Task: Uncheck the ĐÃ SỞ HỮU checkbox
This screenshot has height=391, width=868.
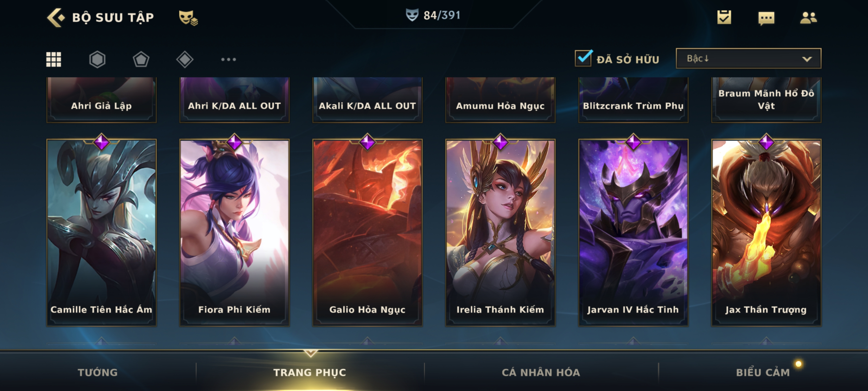Action: [584, 58]
